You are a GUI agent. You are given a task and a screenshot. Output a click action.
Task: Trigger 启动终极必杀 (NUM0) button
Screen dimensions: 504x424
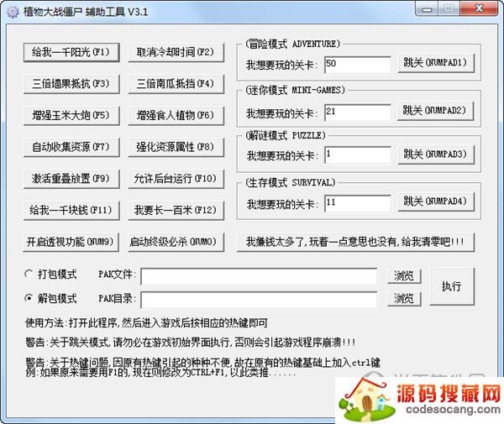[x=175, y=242]
